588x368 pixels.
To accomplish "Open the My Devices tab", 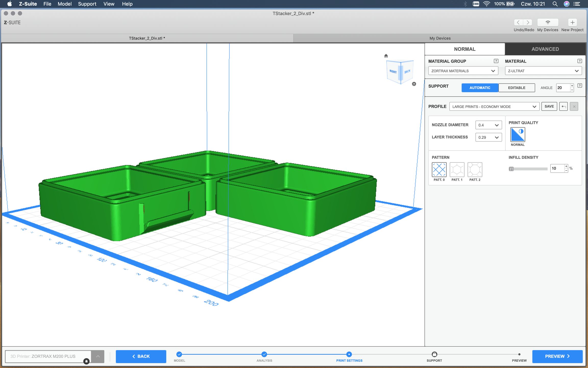I will pyautogui.click(x=440, y=38).
